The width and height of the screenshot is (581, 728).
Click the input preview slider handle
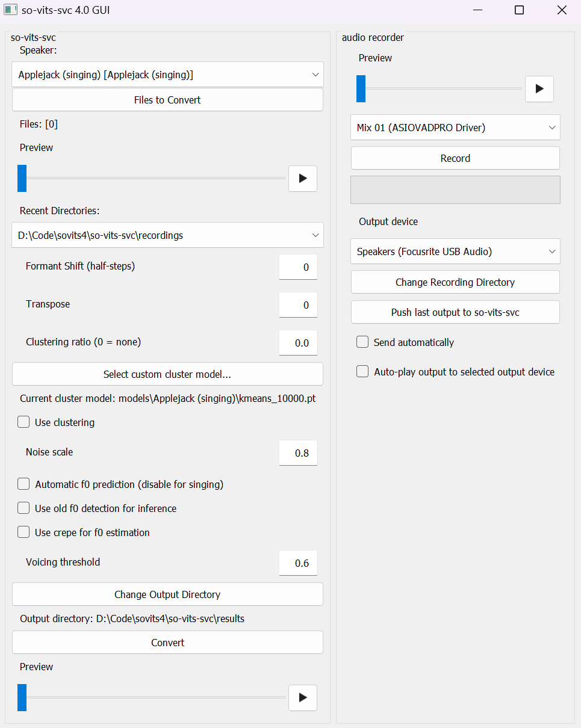point(22,179)
